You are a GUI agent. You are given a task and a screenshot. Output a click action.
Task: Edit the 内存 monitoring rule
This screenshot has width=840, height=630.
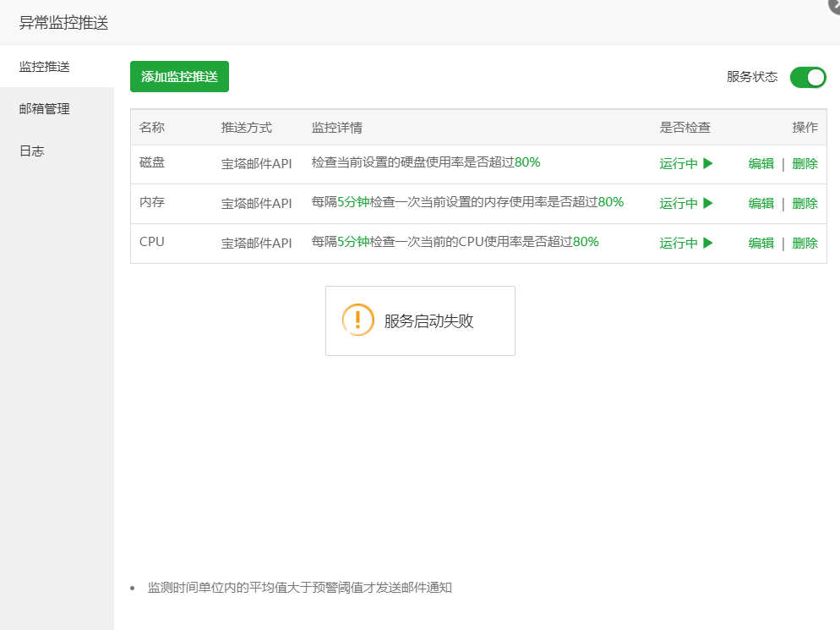[760, 203]
